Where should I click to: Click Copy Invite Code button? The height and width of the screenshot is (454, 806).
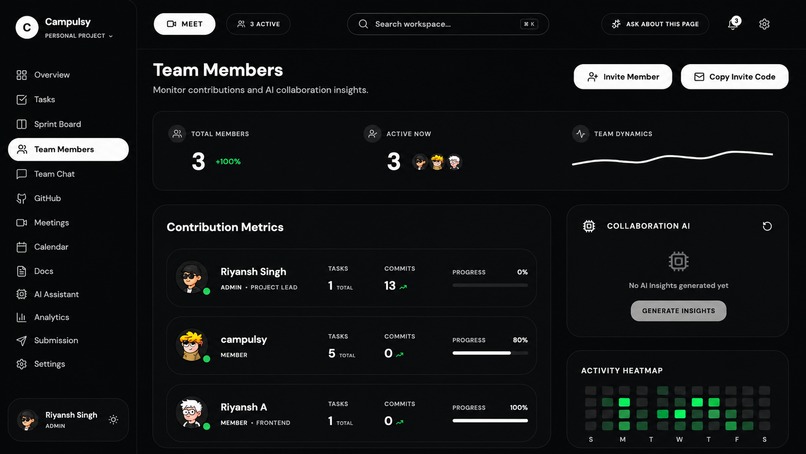[735, 77]
